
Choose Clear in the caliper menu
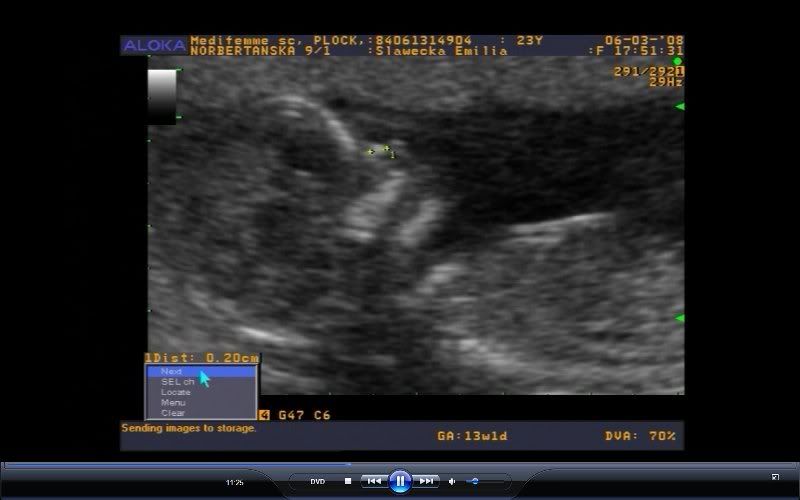(201, 413)
